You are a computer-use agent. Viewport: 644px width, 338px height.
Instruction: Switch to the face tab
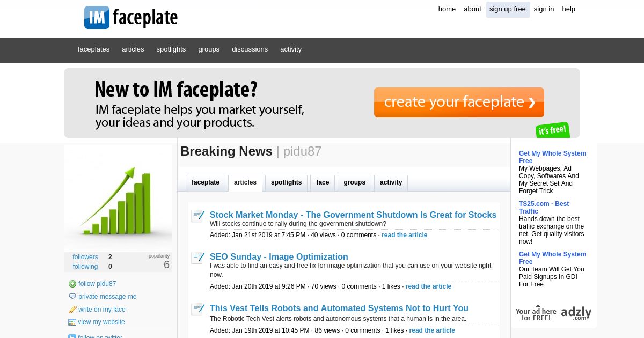pyautogui.click(x=323, y=183)
